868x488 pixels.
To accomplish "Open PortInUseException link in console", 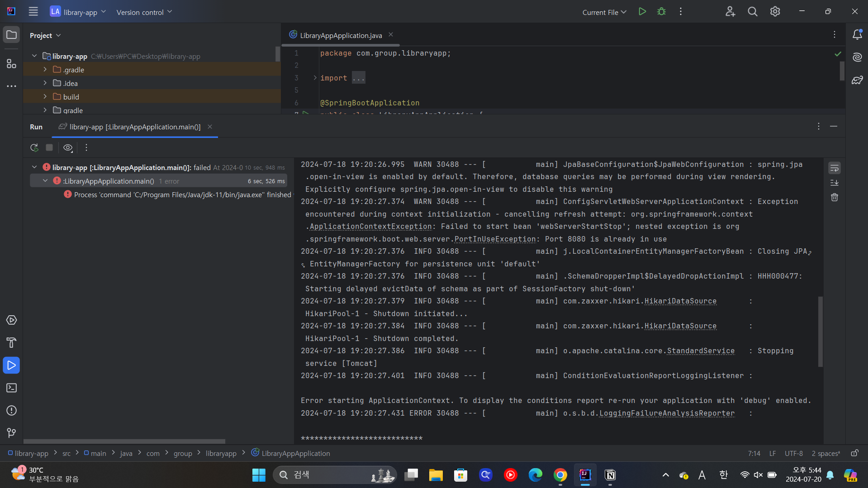I will click(x=495, y=239).
